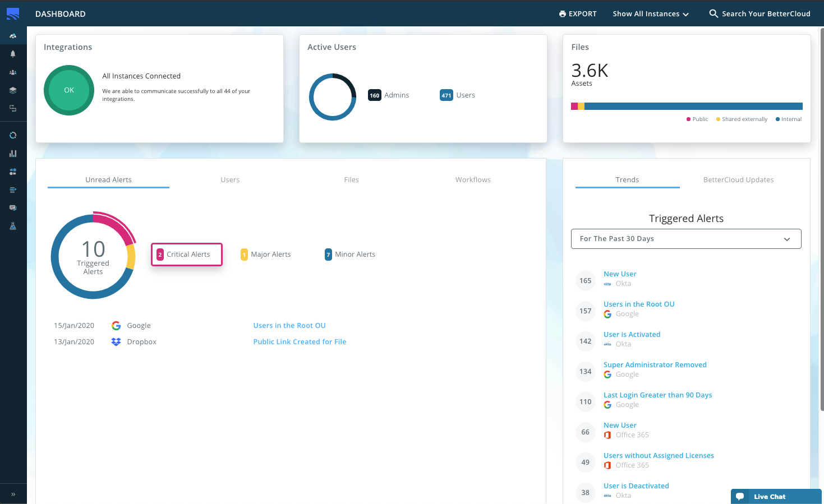Click Public Link Created for File alert
Image resolution: width=824 pixels, height=504 pixels.
click(x=300, y=341)
